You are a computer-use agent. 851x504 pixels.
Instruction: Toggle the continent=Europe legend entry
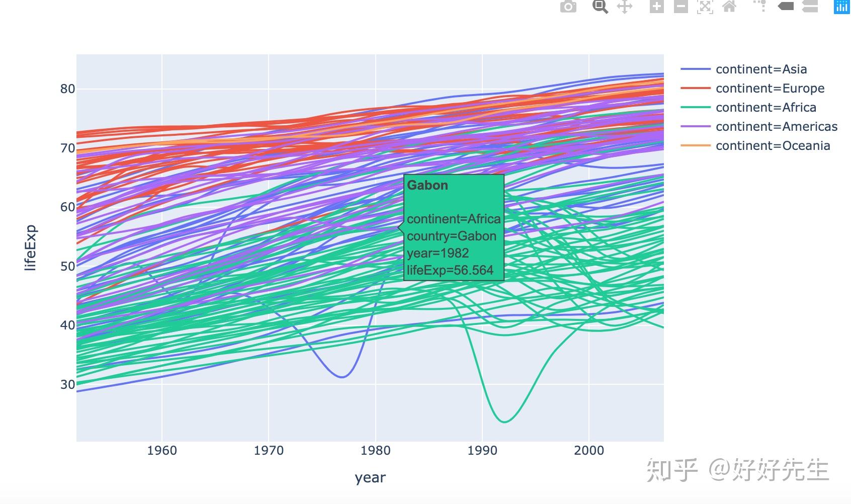tap(769, 88)
